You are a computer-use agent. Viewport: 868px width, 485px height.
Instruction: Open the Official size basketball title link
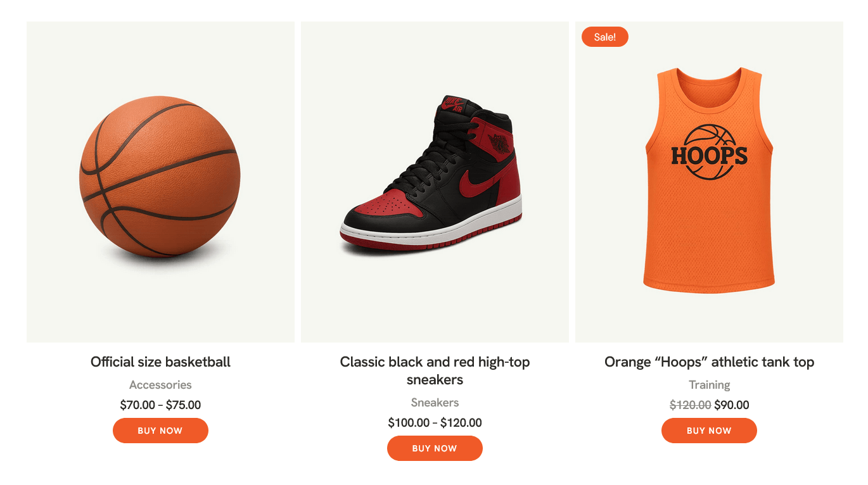pyautogui.click(x=160, y=362)
